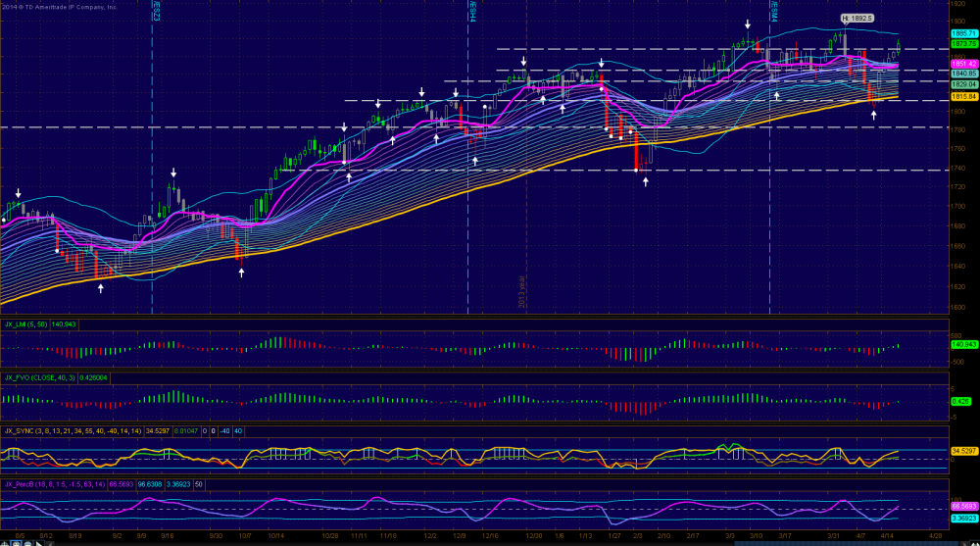Click the yellow 34.5297 SYNC axis tag
The image size is (980, 546).
964,451
